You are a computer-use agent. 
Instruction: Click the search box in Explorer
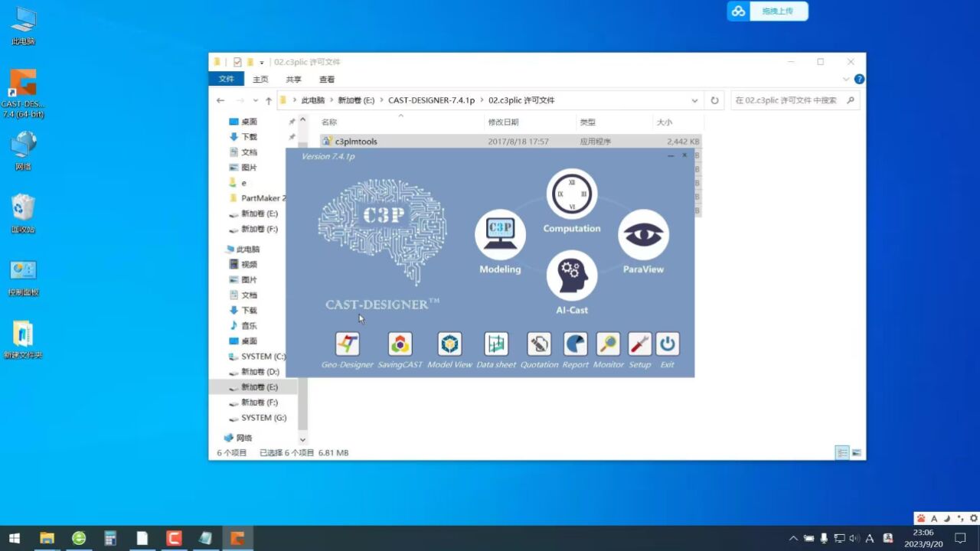click(789, 100)
